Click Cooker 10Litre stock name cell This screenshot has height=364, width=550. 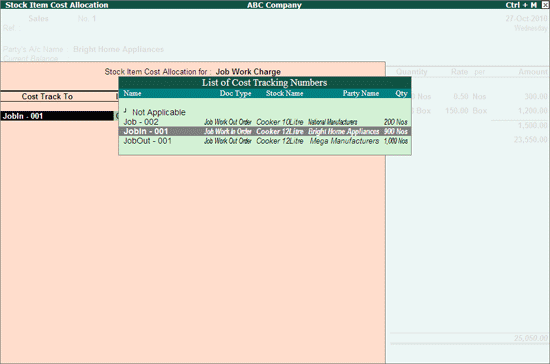tap(280, 122)
